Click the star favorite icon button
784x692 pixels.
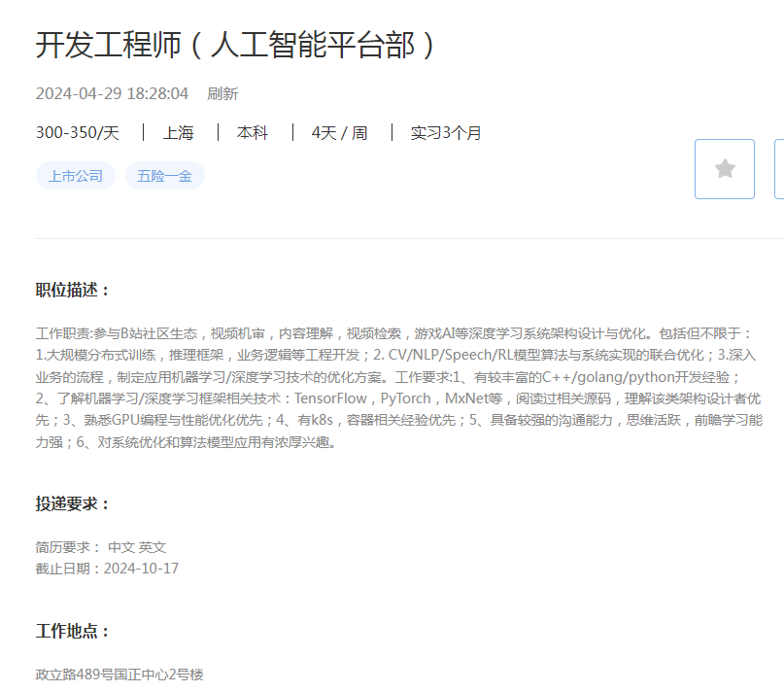tap(724, 169)
